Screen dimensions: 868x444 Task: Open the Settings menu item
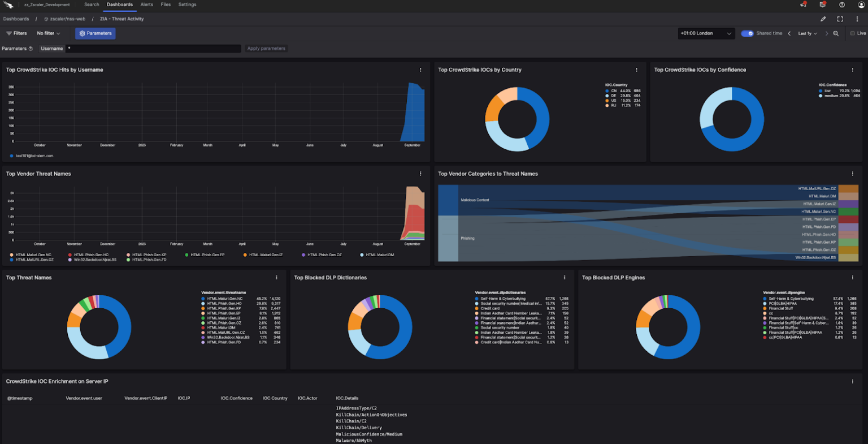[187, 5]
